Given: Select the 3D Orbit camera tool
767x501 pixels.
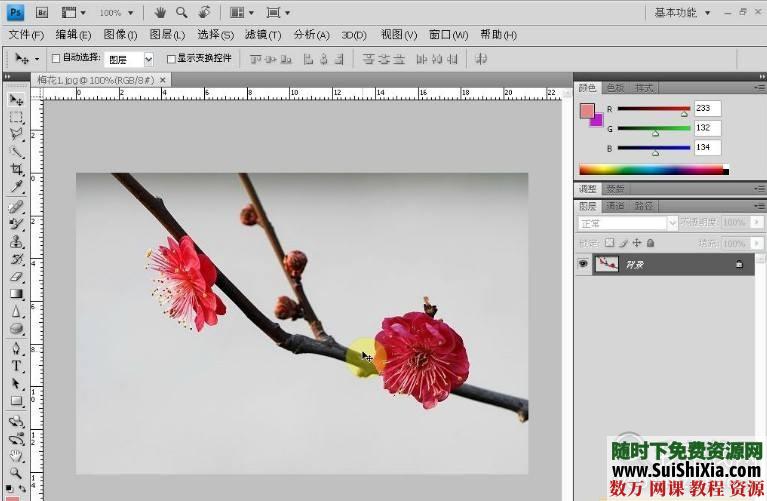Looking at the screenshot, I should (16, 439).
